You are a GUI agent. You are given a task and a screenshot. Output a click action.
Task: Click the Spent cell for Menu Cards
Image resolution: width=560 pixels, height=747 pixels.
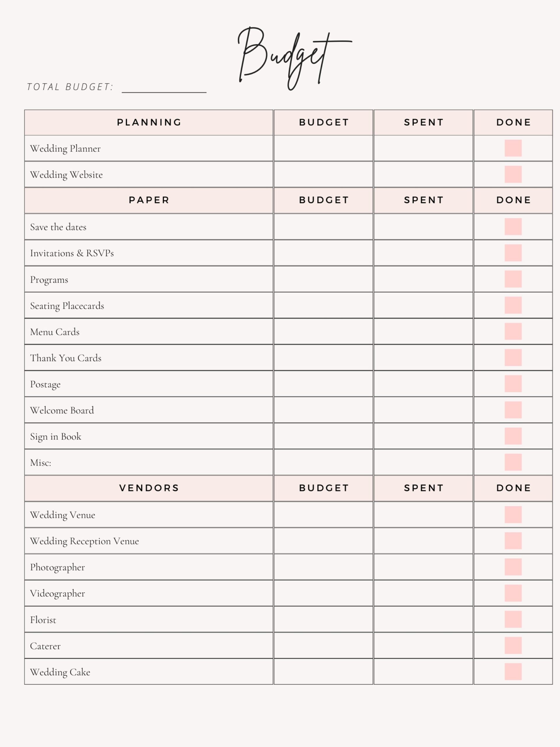423,331
